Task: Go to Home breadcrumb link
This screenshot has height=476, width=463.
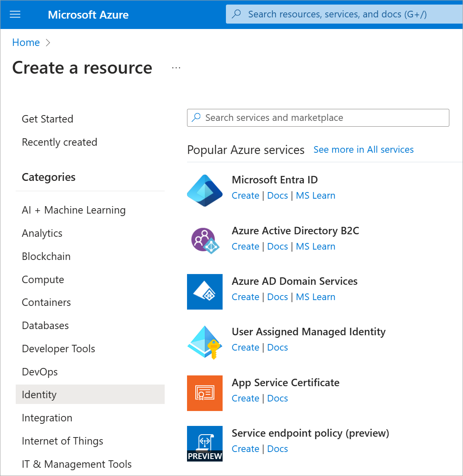Action: [x=26, y=43]
